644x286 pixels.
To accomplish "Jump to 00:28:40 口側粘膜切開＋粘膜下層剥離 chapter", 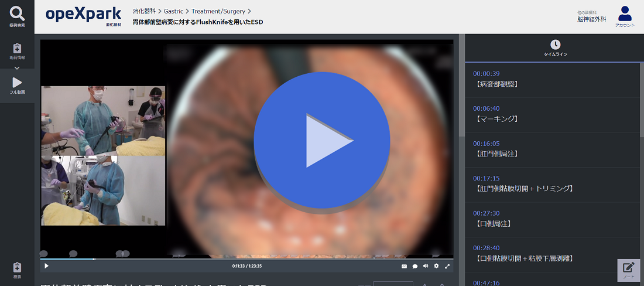I will pos(551,255).
